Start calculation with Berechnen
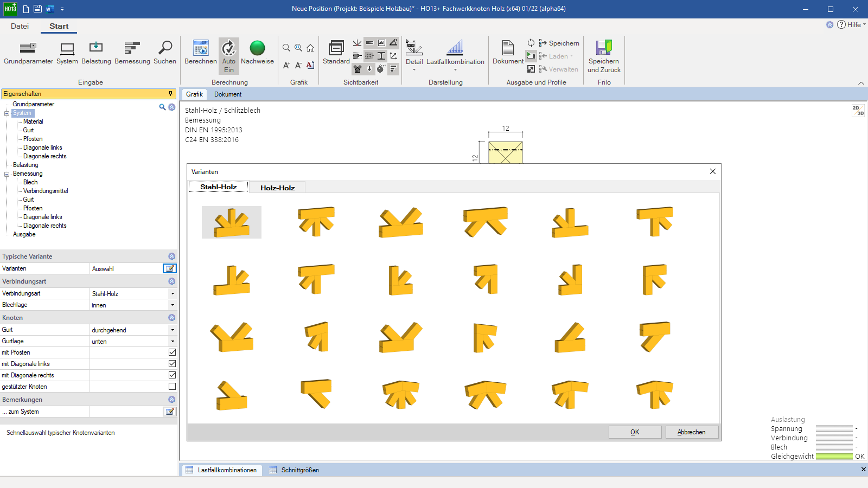The width and height of the screenshot is (868, 488). 201,53
